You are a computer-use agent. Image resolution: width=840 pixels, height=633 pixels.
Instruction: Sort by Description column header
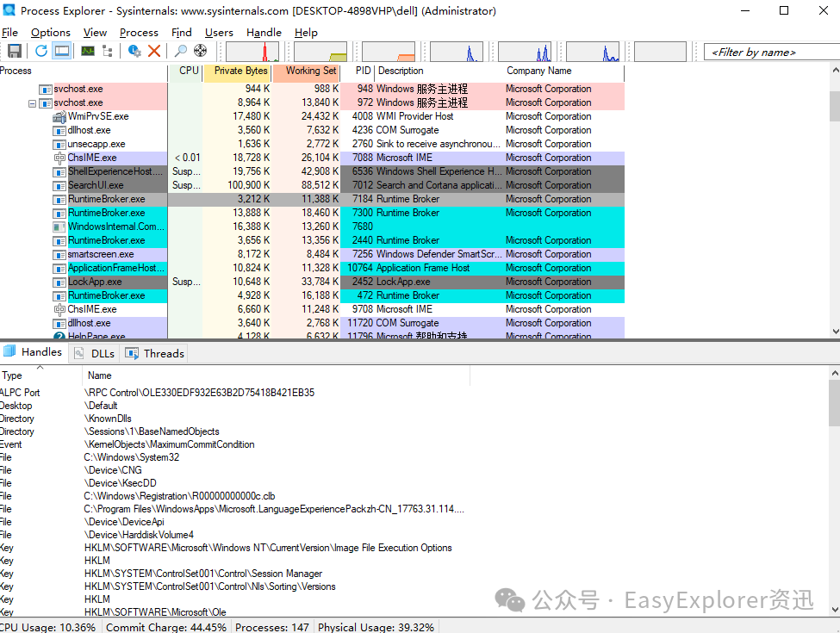pyautogui.click(x=438, y=71)
